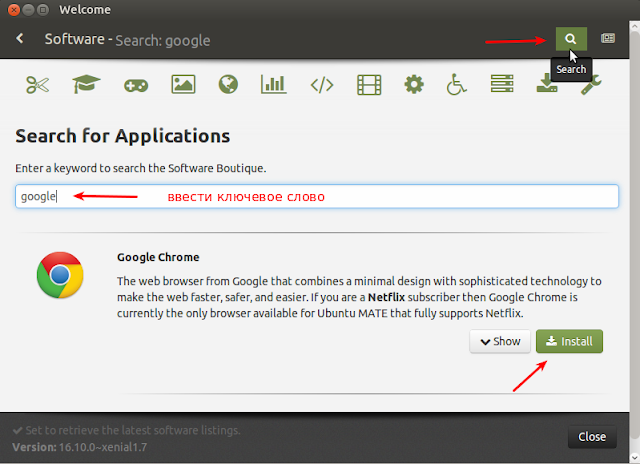Open the Internet globe category
This screenshot has width=640, height=464.
point(228,84)
